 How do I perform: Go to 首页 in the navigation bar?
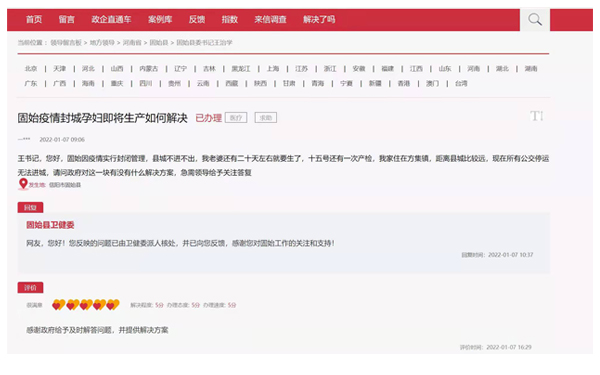click(34, 20)
